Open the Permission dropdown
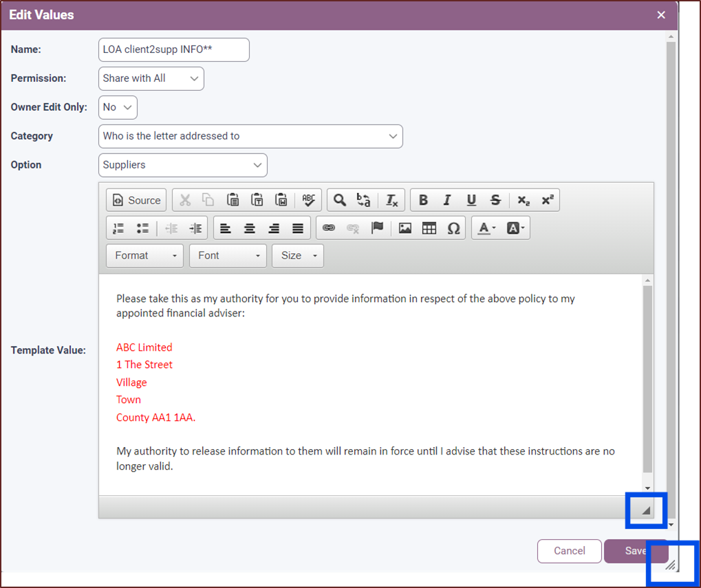The height and width of the screenshot is (588, 701). (151, 78)
